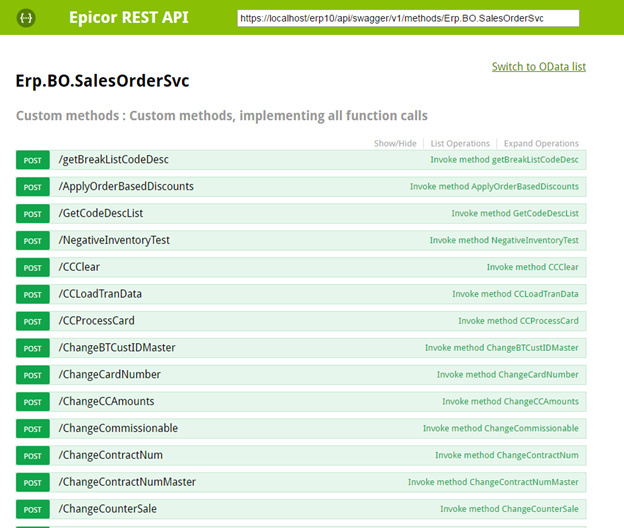624x528 pixels.
Task: Click POST badge for ChangeCardNumber
Action: pyautogui.click(x=33, y=375)
